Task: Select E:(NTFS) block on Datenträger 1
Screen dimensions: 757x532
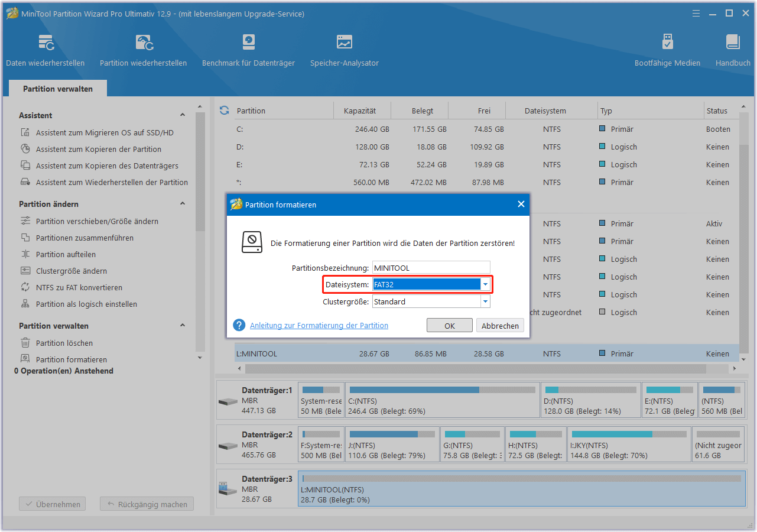Action: coord(670,401)
